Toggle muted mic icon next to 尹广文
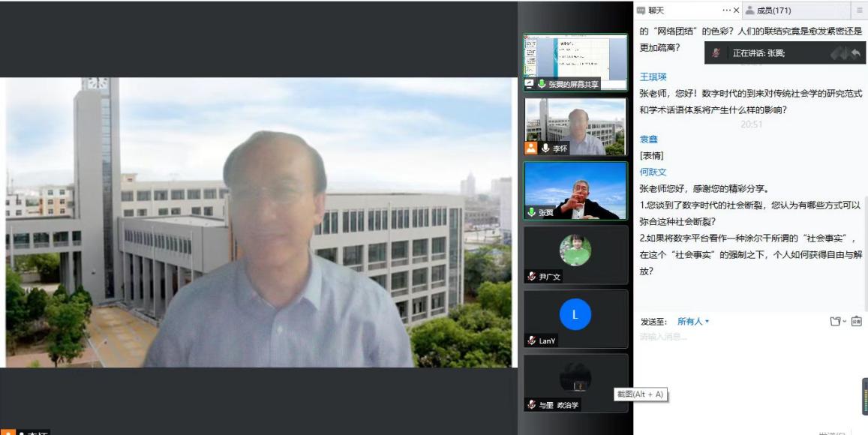 [x=531, y=277]
